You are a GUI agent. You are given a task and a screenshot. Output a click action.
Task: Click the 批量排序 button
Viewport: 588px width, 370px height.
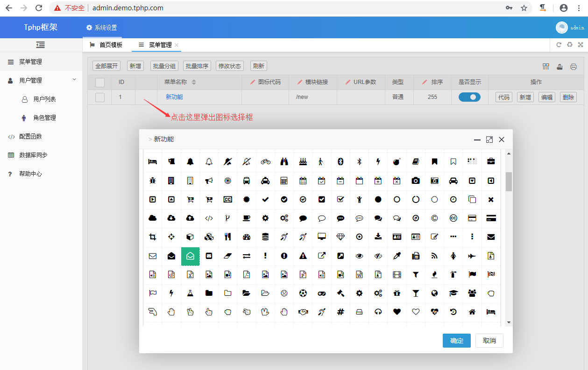tap(197, 66)
